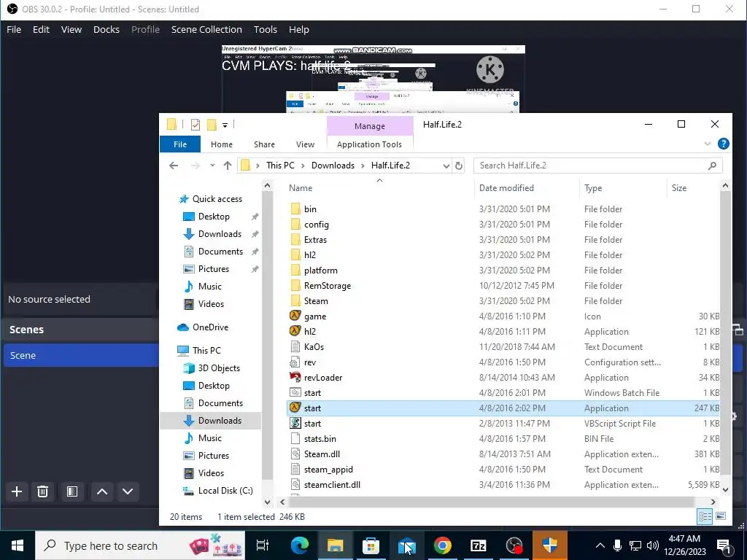Image resolution: width=747 pixels, height=560 pixels.
Task: Remove selected scene with trash icon
Action: (42, 491)
